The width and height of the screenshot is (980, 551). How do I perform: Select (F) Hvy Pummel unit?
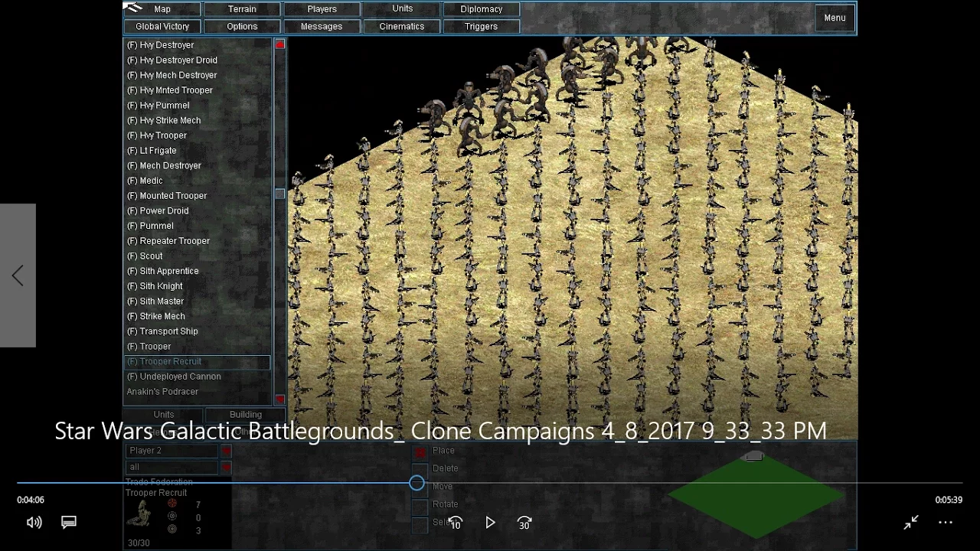tap(198, 106)
